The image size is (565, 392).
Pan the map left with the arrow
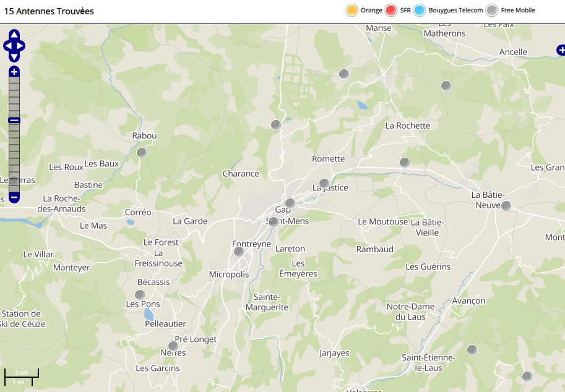pos(7,46)
